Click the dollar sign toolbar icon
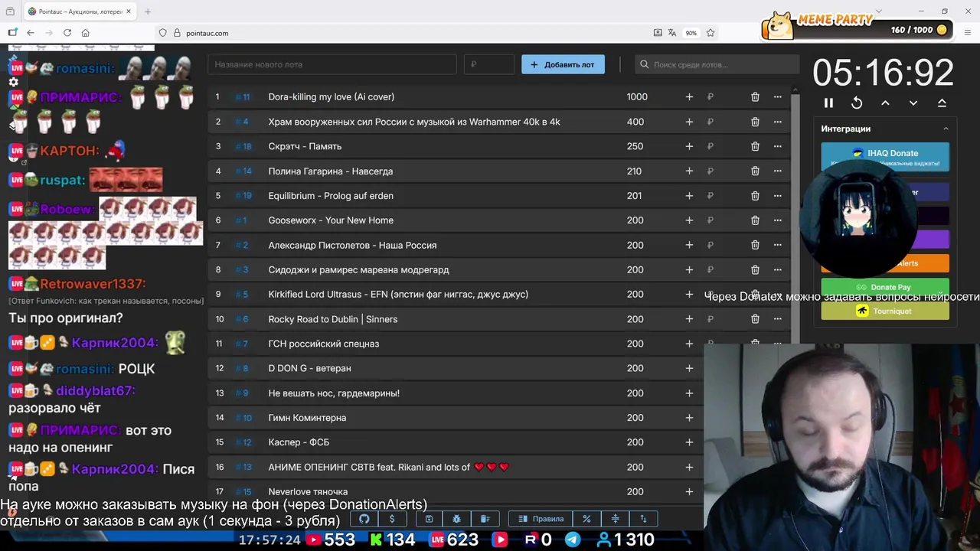The width and height of the screenshot is (980, 551). pyautogui.click(x=392, y=519)
